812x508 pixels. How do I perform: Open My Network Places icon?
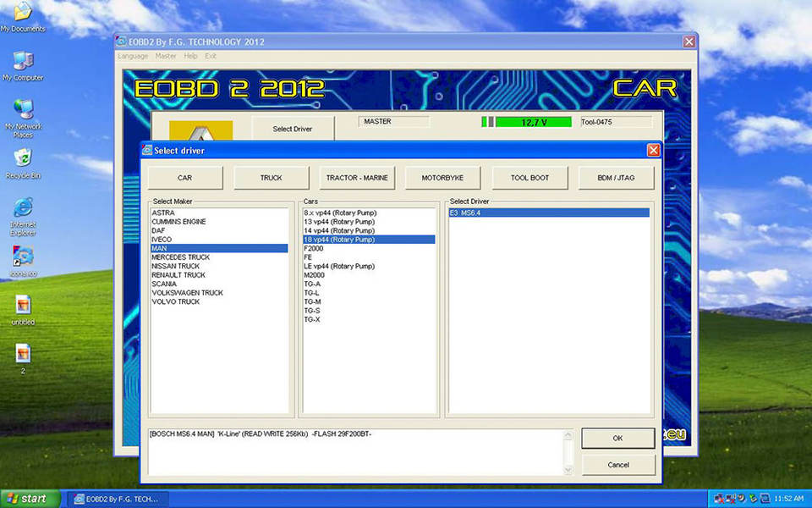(23, 110)
